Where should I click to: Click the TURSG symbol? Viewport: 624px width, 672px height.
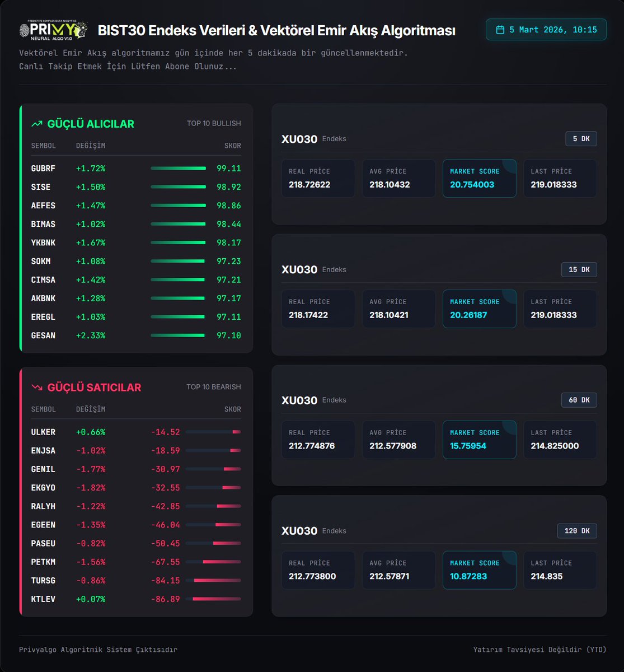click(43, 580)
